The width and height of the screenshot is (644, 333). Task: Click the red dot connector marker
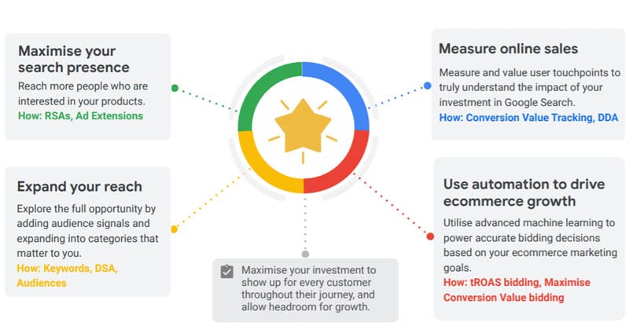pyautogui.click(x=430, y=236)
